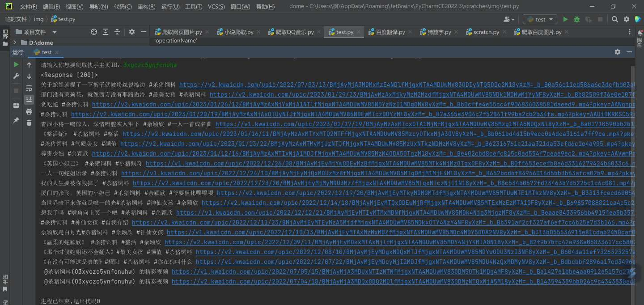Pin the Run tool window with the pin icon
The height and width of the screenshot is (305, 644).
coord(16,121)
